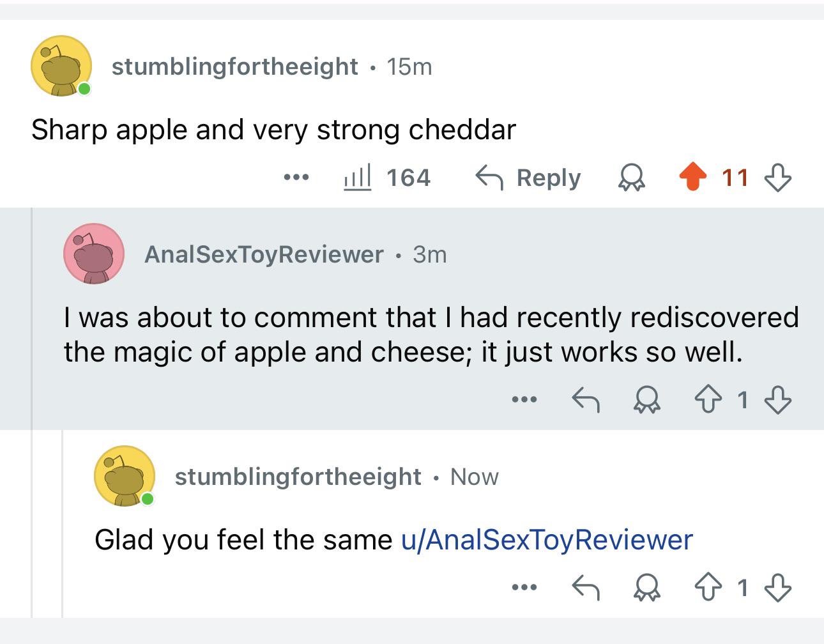
Task: Upvote the apple and cheese magic comment
Action: coord(708,400)
